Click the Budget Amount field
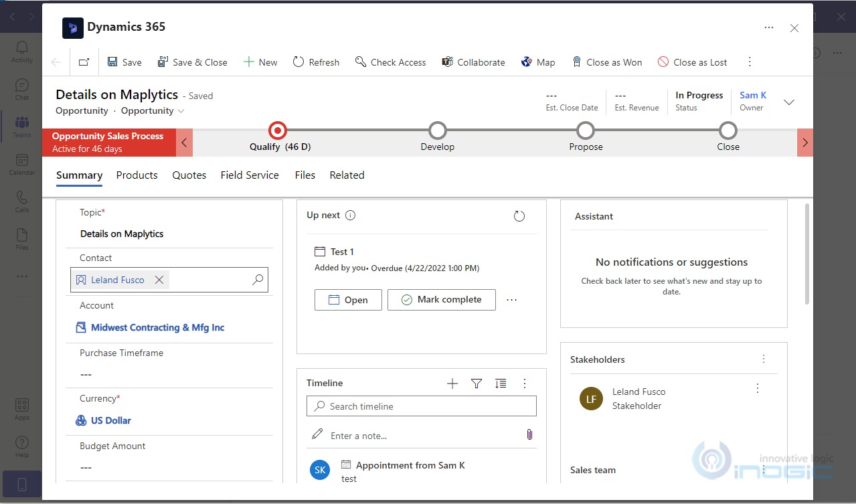This screenshot has width=856, height=504. coord(169,467)
